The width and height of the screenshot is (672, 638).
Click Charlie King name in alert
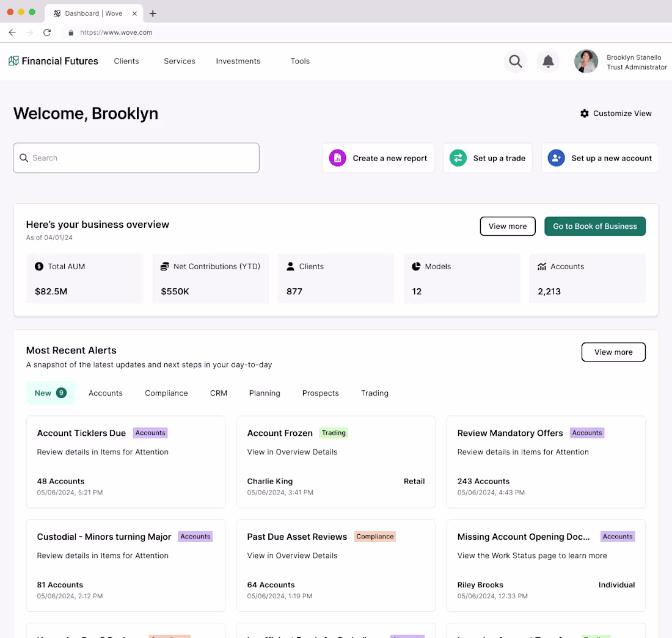point(269,481)
